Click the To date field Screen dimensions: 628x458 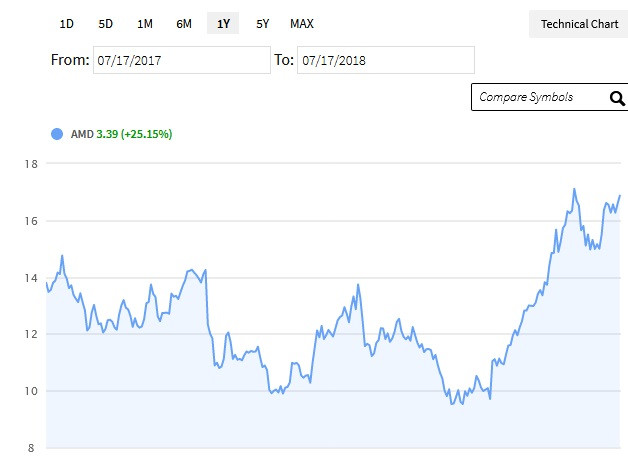tap(386, 60)
